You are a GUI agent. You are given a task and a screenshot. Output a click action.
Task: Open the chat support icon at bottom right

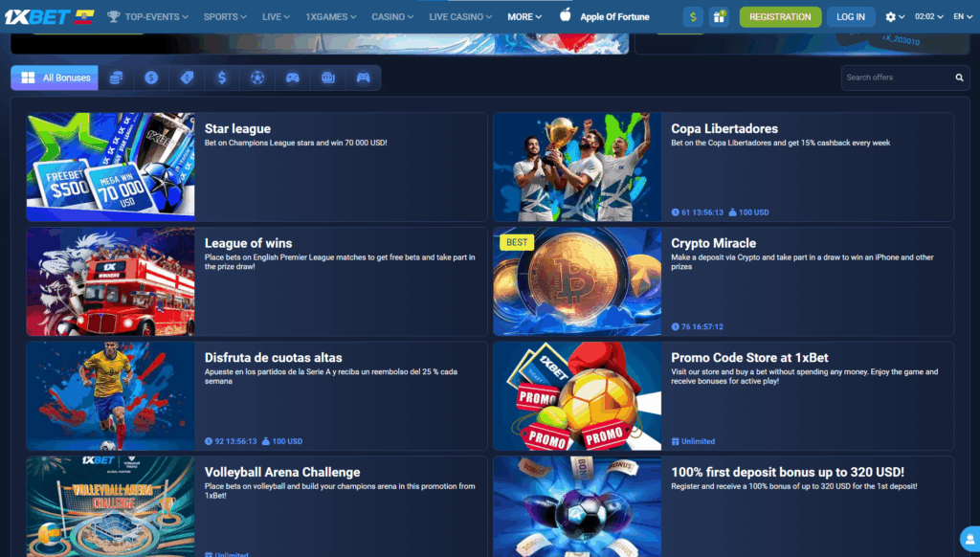[969, 538]
